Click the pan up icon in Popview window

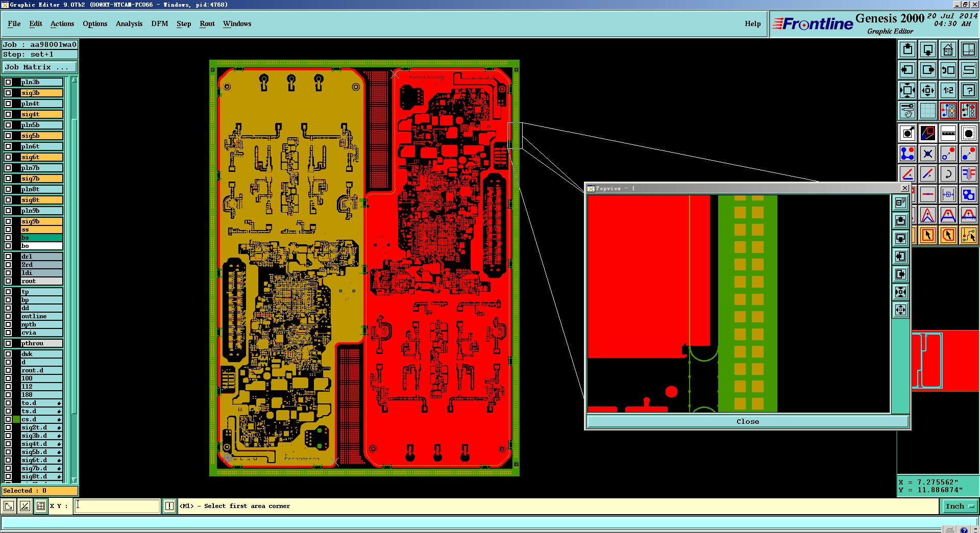point(901,221)
